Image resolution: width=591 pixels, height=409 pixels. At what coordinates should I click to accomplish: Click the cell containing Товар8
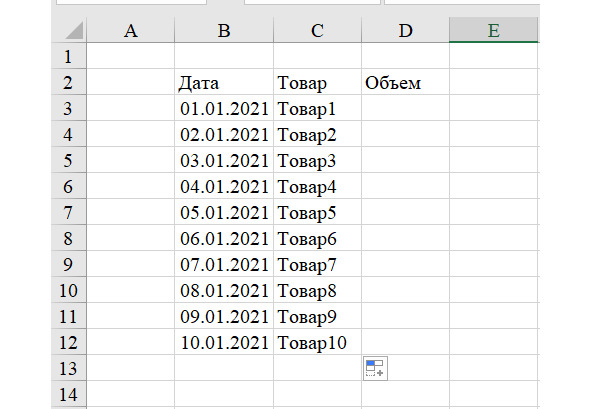pyautogui.click(x=317, y=290)
